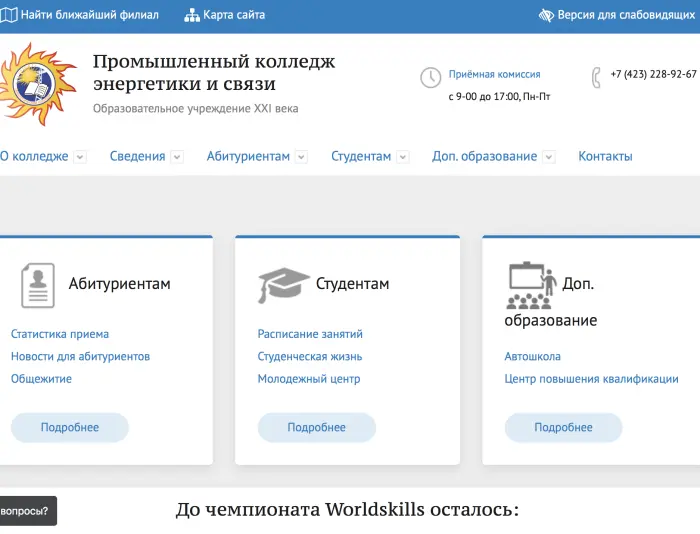Expand the Студентам navigation dropdown arrow

click(403, 157)
